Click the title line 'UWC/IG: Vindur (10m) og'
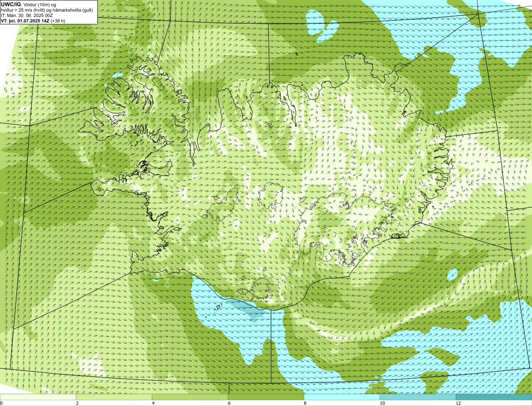 tap(28, 5)
